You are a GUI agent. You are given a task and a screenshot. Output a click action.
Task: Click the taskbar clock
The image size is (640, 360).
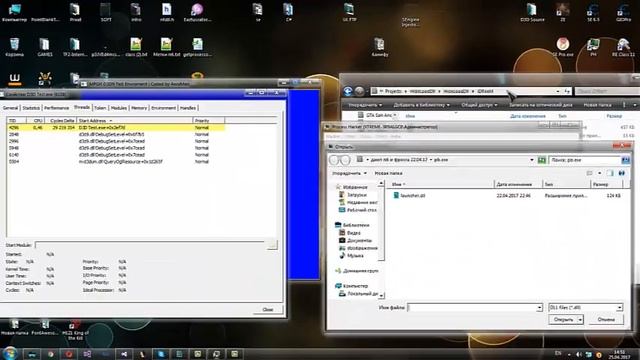(619, 354)
